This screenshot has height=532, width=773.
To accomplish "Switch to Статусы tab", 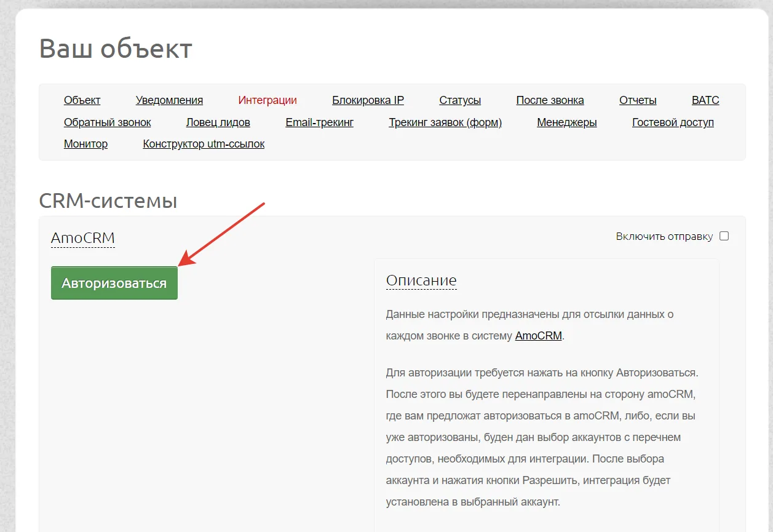I will (x=460, y=100).
